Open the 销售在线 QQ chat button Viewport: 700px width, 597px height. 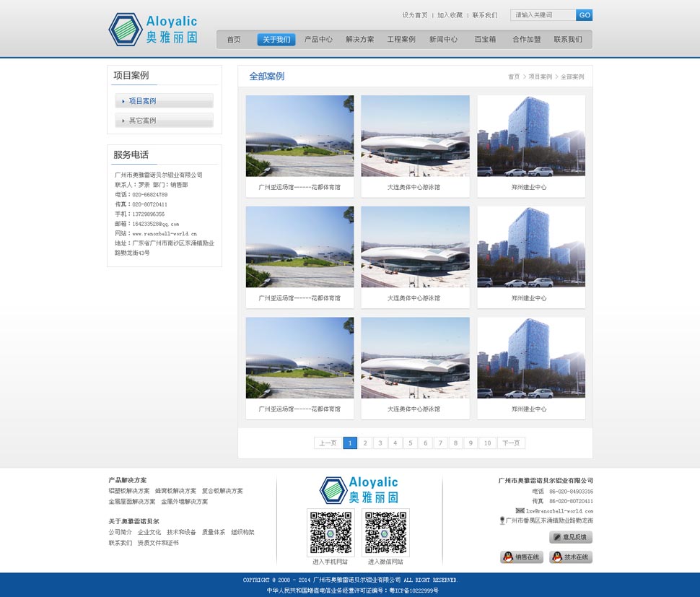(522, 557)
